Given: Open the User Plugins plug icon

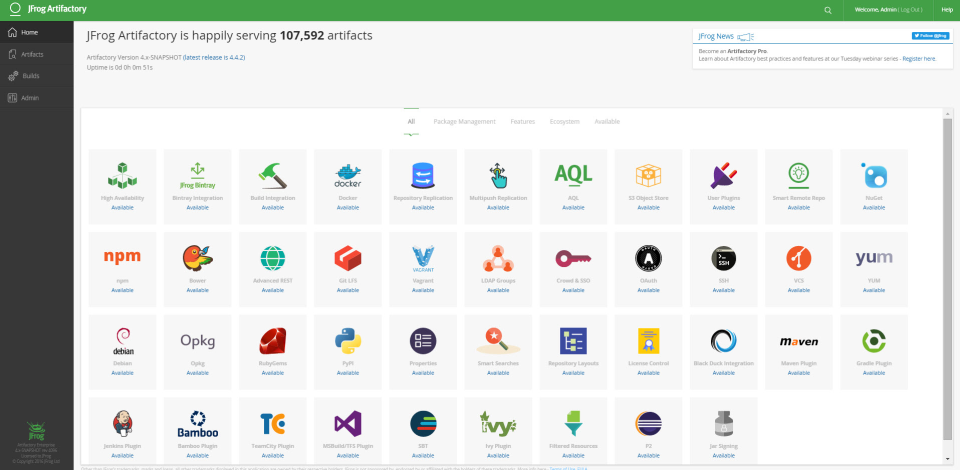Looking at the screenshot, I should click(x=724, y=175).
